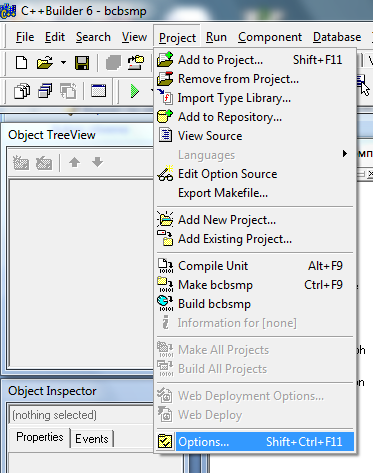Click the New file toolbar icon
373x473 pixels.
pos(22,63)
